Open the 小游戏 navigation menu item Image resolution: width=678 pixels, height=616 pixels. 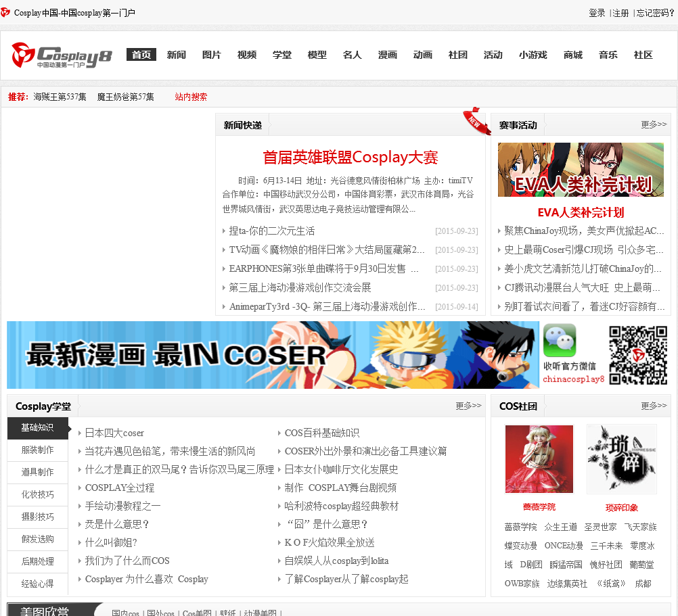pyautogui.click(x=533, y=55)
